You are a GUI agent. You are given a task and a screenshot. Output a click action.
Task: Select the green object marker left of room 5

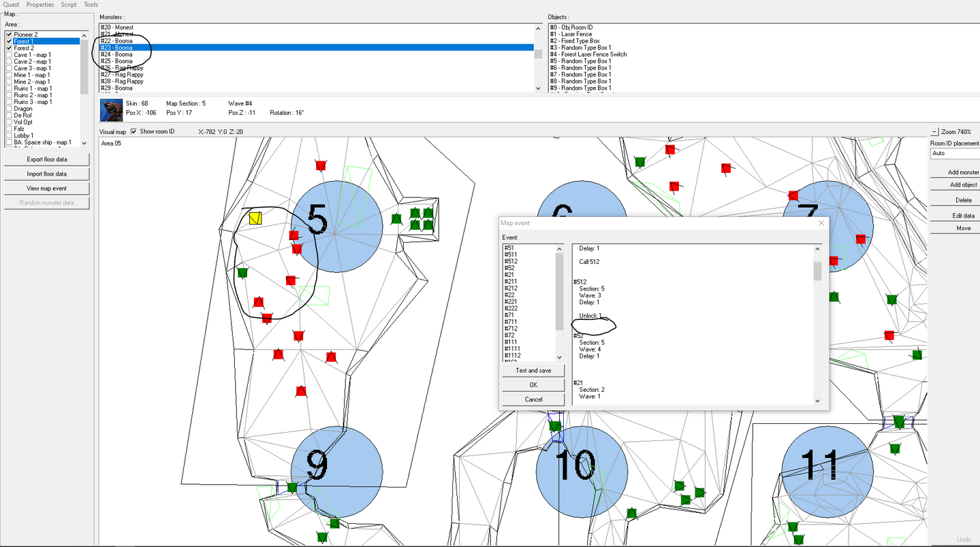point(242,273)
